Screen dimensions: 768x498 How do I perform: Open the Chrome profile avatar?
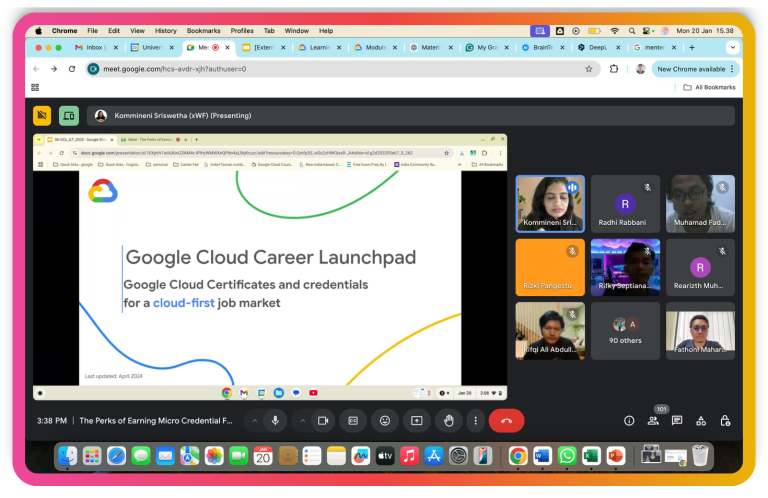640,69
